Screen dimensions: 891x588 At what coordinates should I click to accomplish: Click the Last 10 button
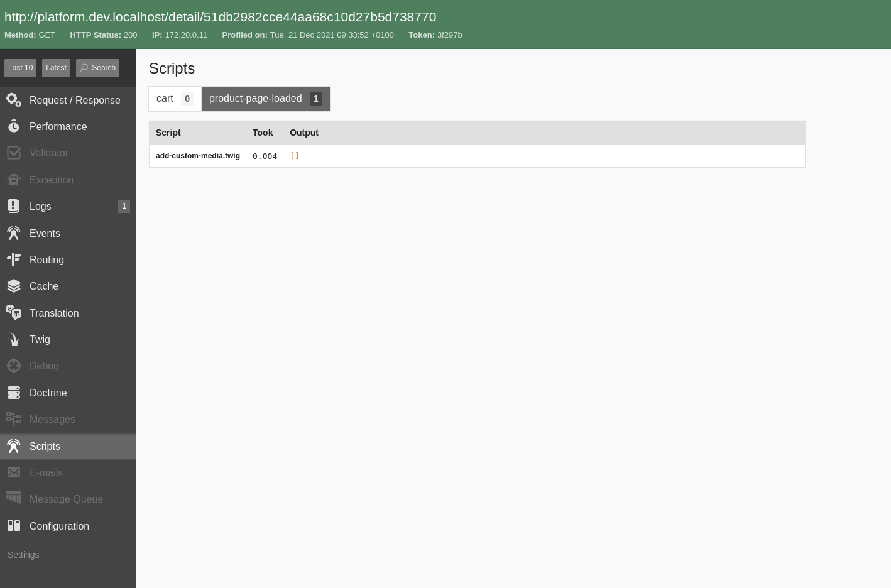20,68
